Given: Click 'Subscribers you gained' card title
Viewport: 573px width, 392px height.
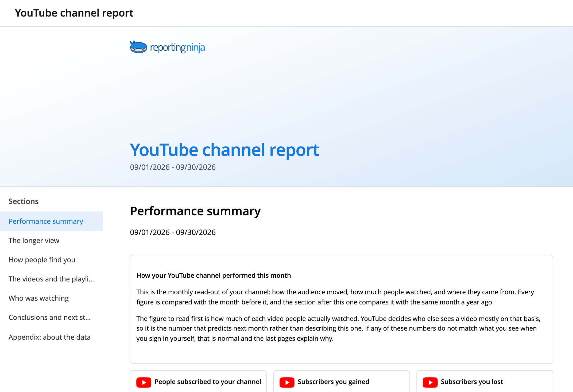Looking at the screenshot, I should 333,382.
